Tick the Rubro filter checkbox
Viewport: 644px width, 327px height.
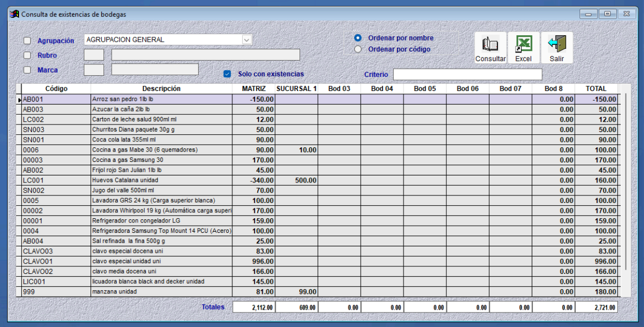28,55
